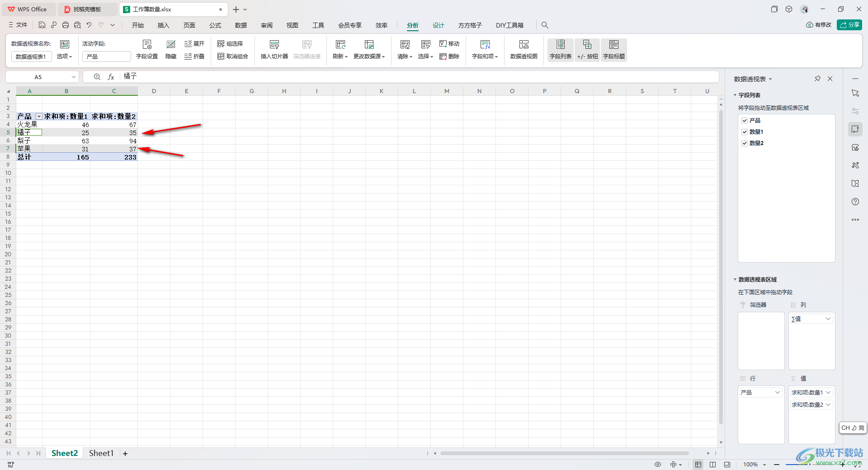Open Fields and Items (字段和项) menu
868x470 pixels.
click(485, 50)
